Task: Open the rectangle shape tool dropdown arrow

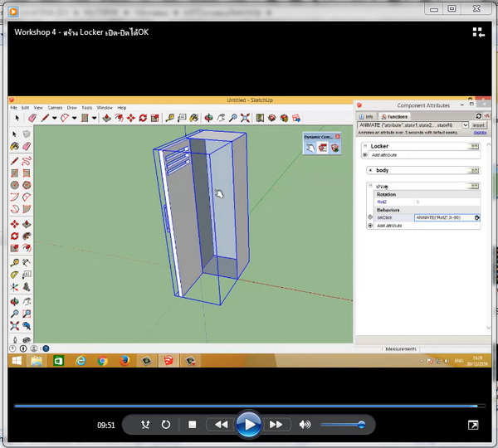Action: pos(95,118)
